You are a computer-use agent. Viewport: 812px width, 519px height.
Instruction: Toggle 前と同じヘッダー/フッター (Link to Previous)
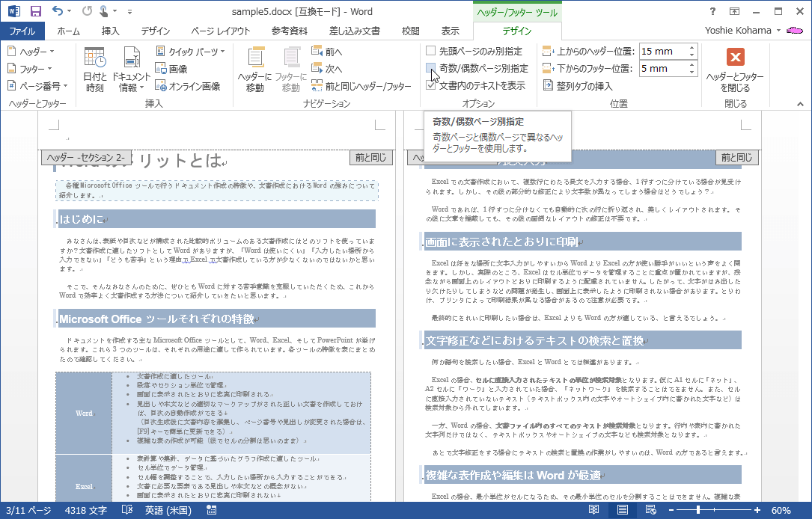pyautogui.click(x=361, y=85)
